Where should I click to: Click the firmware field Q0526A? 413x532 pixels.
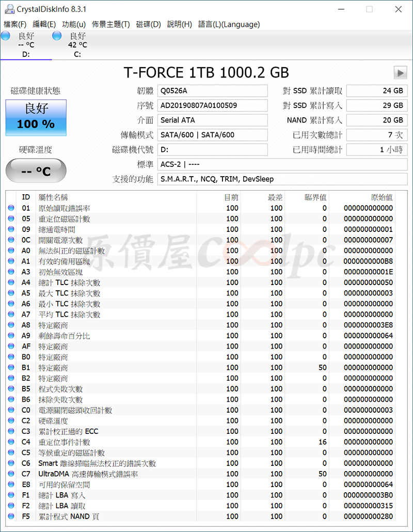pyautogui.click(x=212, y=91)
